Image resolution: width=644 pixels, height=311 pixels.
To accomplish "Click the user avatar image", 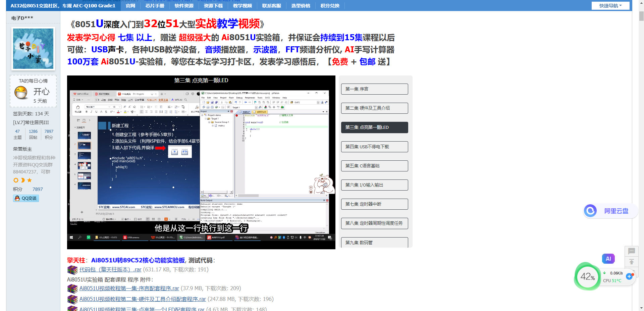I will click(x=33, y=49).
